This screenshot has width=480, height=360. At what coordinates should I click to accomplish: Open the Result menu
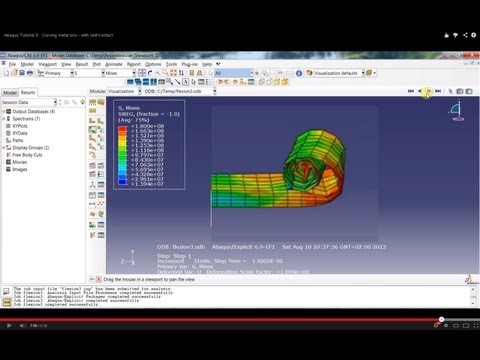[82, 64]
